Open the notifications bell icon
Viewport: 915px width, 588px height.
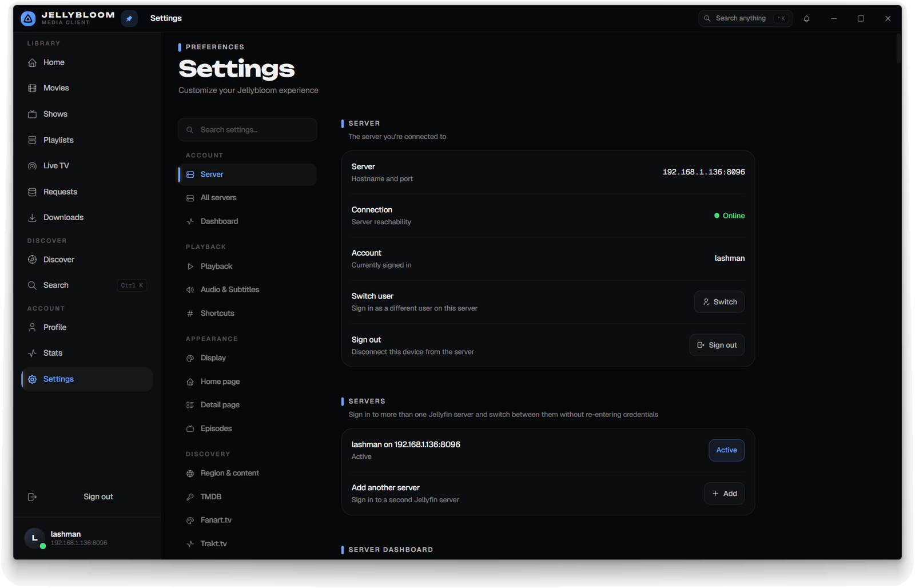pyautogui.click(x=806, y=19)
